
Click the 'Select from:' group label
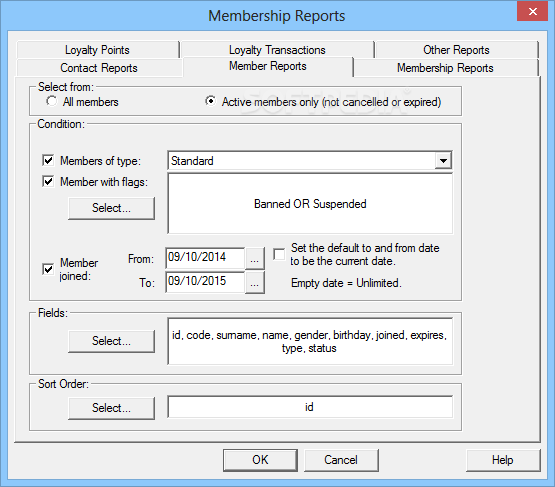point(66,87)
